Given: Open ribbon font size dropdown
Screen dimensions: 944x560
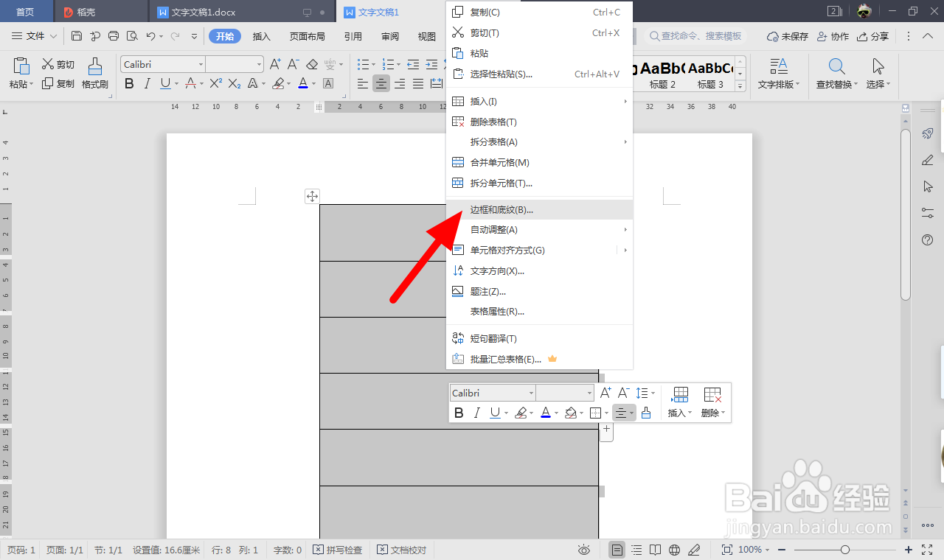Looking at the screenshot, I should pyautogui.click(x=258, y=64).
